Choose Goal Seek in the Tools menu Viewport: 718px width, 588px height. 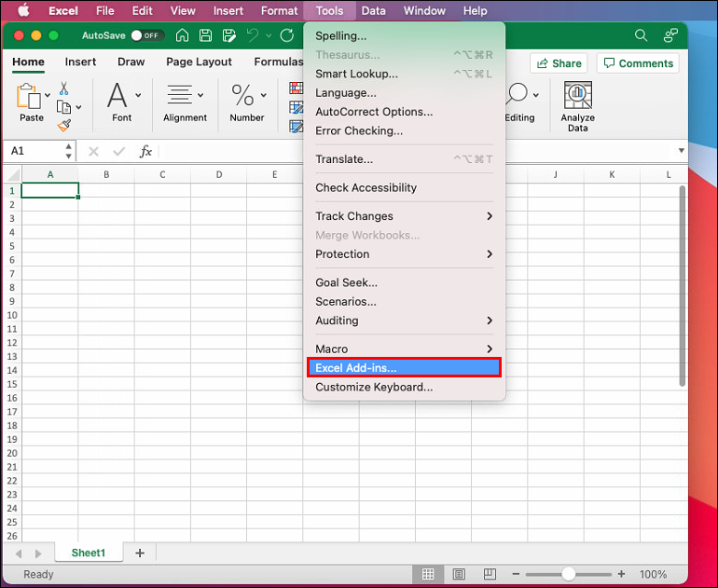(x=346, y=282)
